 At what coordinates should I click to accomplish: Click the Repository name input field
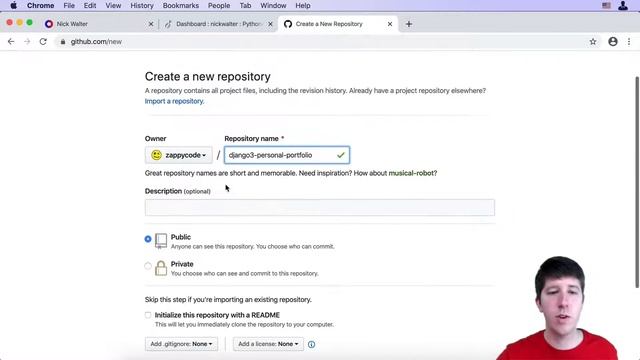[x=287, y=155]
